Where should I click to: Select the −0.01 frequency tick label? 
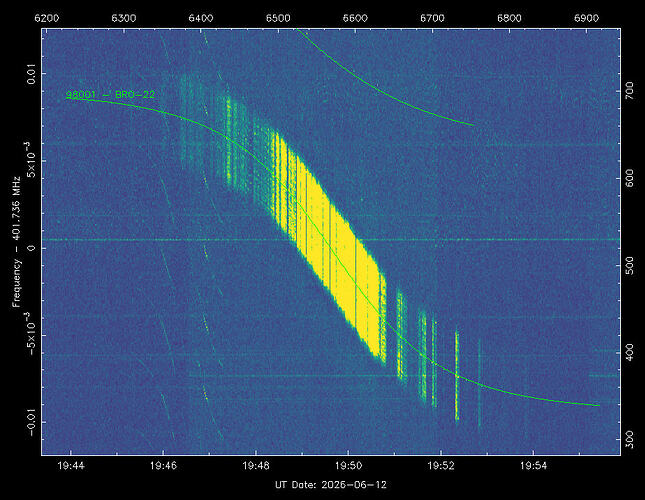tap(31, 422)
